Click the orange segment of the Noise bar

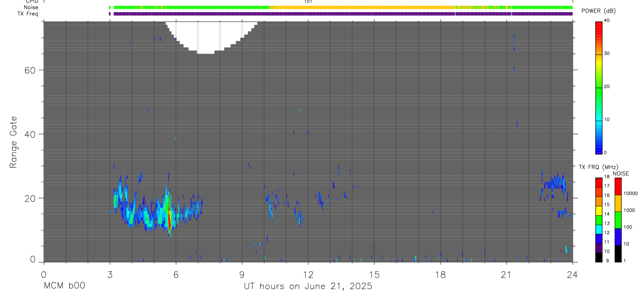362,7
